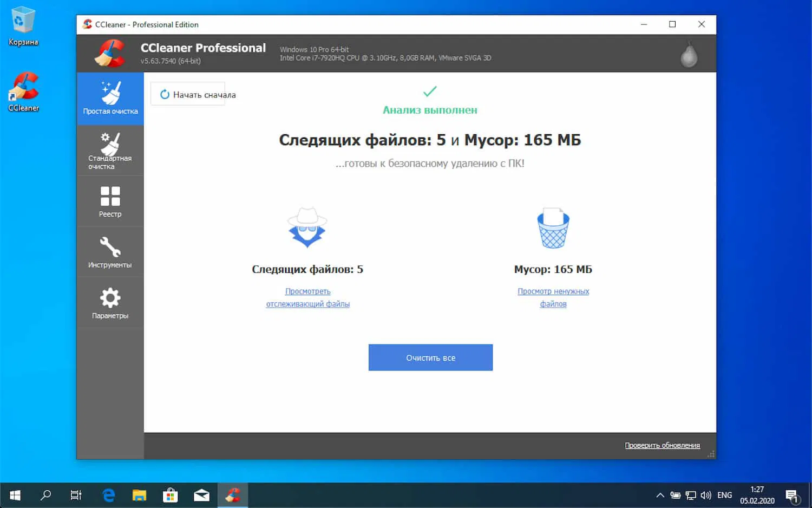Launch Microsoft Edge from the taskbar
Image resolution: width=812 pixels, height=508 pixels.
point(108,494)
